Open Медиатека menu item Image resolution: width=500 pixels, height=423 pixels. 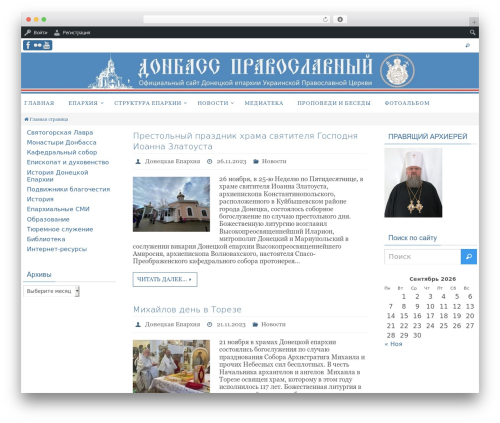click(x=264, y=103)
